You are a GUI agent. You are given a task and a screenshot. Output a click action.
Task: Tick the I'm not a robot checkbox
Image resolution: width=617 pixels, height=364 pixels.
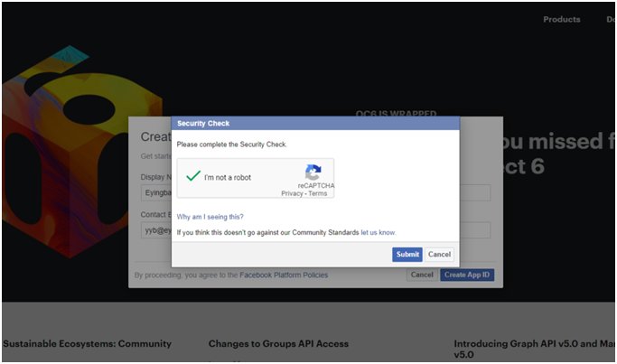click(193, 176)
